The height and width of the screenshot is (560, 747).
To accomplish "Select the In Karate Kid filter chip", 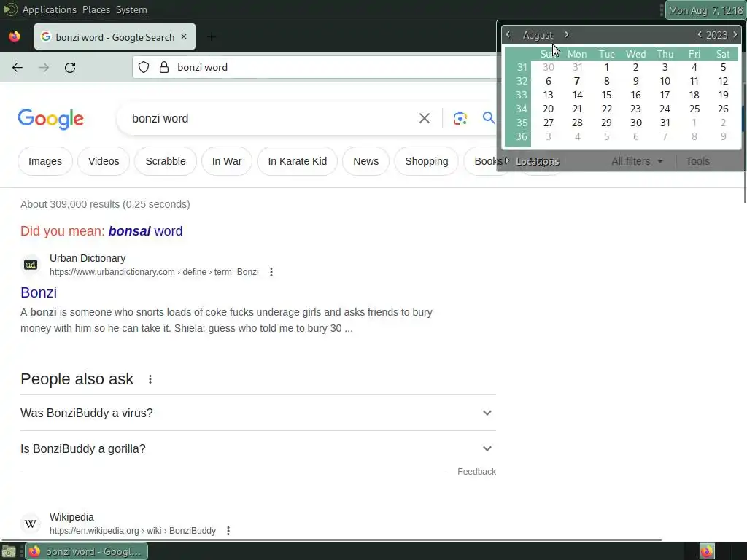I will tap(298, 161).
